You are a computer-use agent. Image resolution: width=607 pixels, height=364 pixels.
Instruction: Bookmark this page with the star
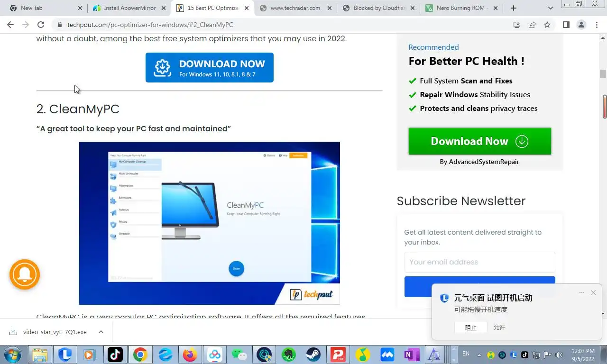547,25
